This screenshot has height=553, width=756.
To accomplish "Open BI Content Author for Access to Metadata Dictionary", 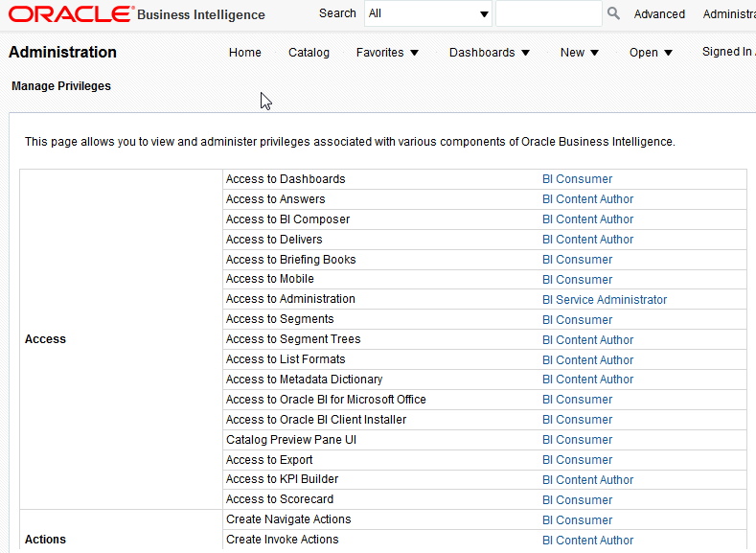I will [587, 380].
